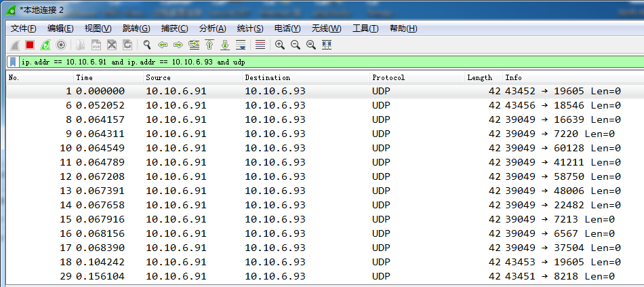Reset text to normal size

311,45
